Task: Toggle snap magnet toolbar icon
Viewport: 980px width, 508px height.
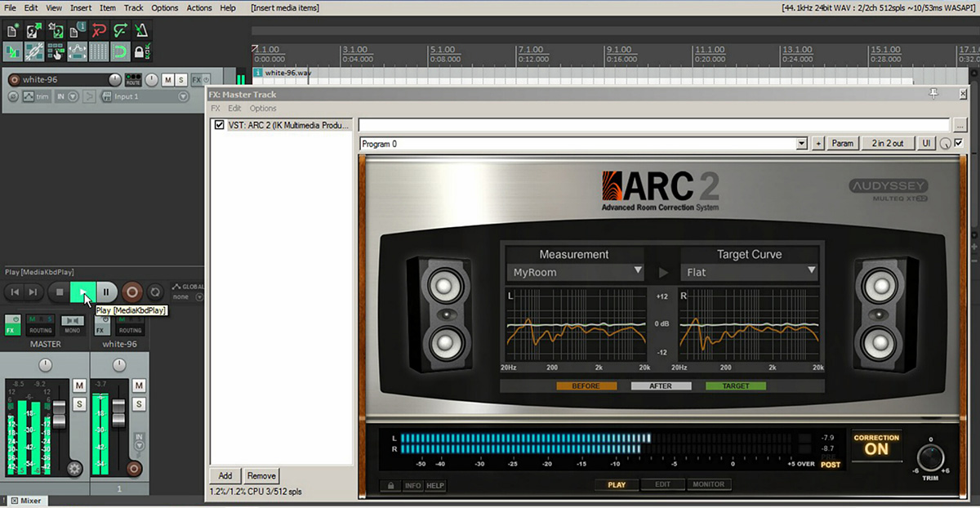Action: (121, 52)
